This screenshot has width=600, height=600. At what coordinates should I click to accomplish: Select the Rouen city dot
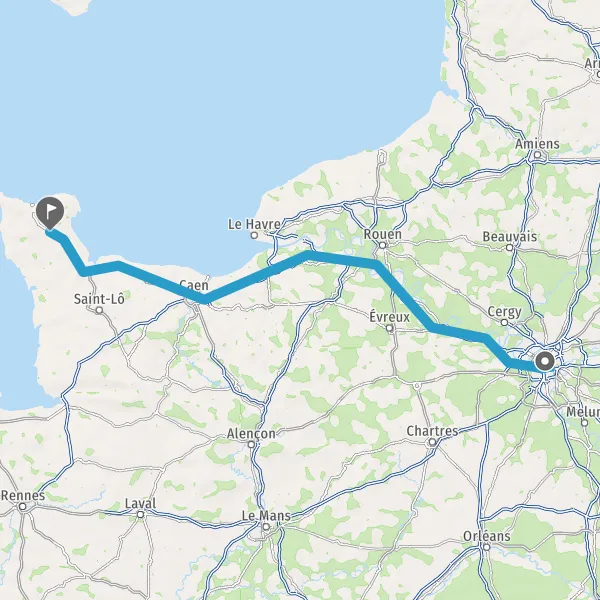click(382, 245)
